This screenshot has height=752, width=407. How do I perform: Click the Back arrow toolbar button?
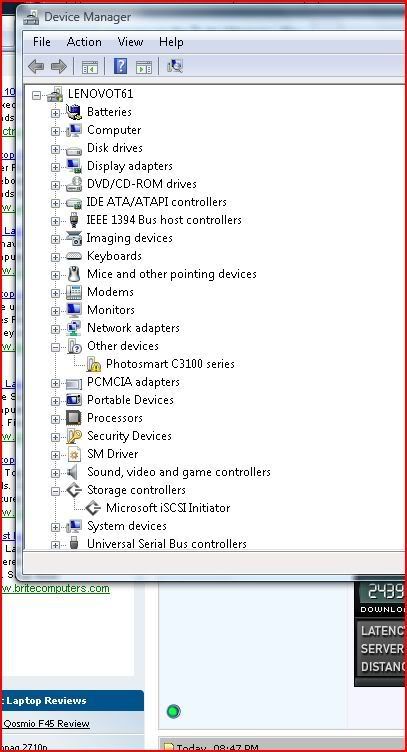[x=36, y=66]
